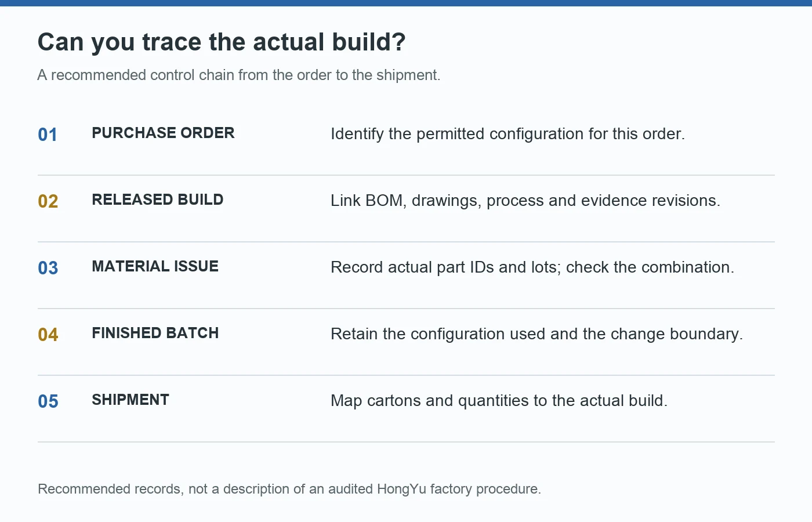Select the RELEASED BUILD heading
The height and width of the screenshot is (522, 812).
[158, 200]
